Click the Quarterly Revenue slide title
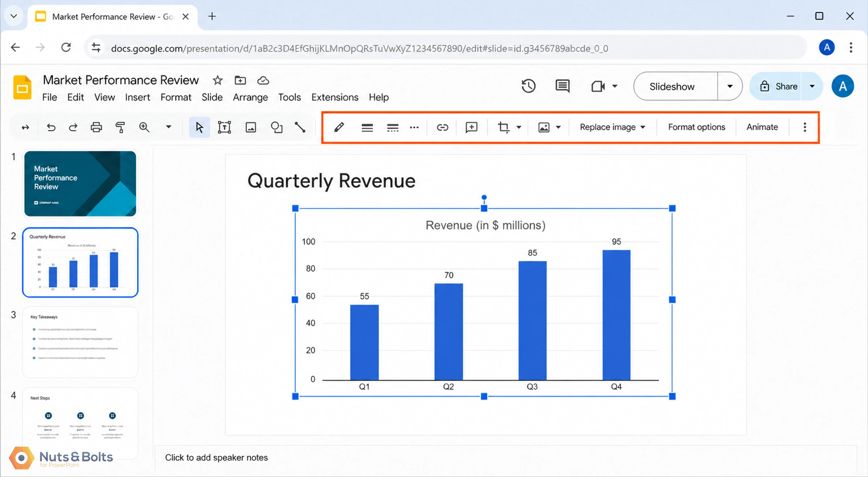 [x=331, y=181]
